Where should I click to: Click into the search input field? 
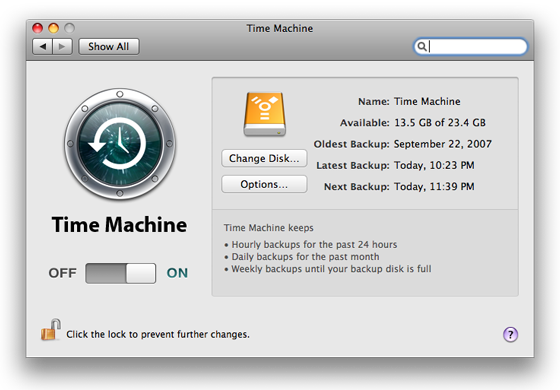[x=470, y=46]
